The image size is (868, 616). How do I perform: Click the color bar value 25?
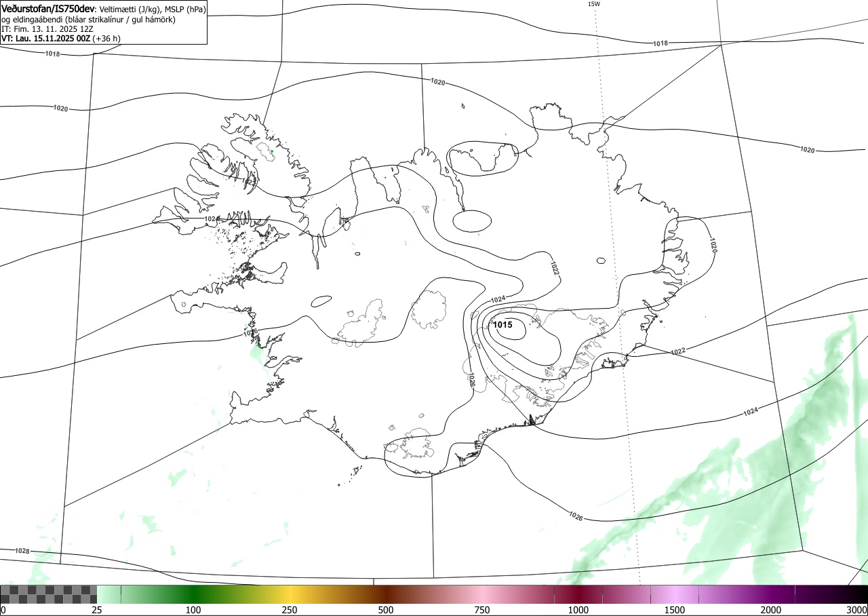(97, 610)
